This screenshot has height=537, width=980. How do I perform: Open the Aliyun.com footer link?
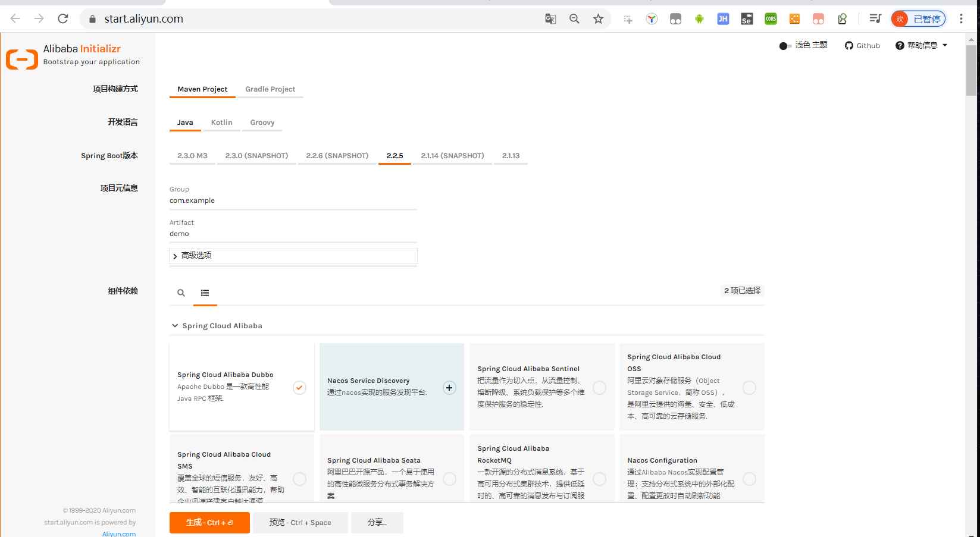[119, 534]
